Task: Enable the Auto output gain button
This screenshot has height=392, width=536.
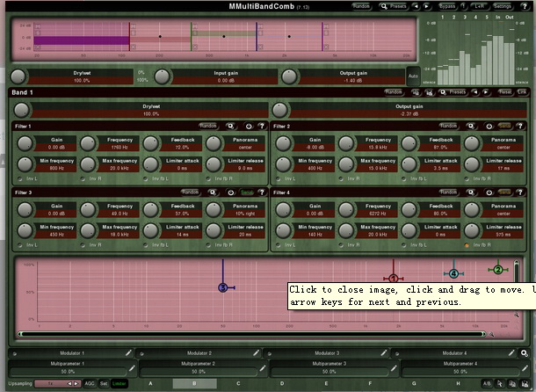Action: pos(413,76)
